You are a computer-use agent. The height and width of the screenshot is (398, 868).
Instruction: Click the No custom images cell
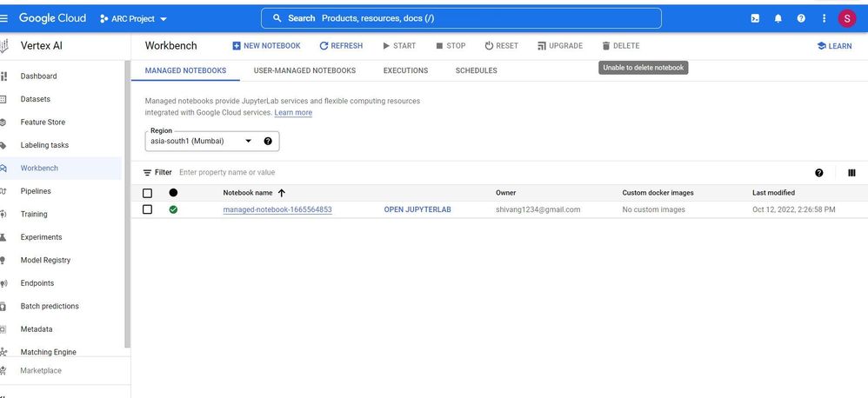(654, 209)
